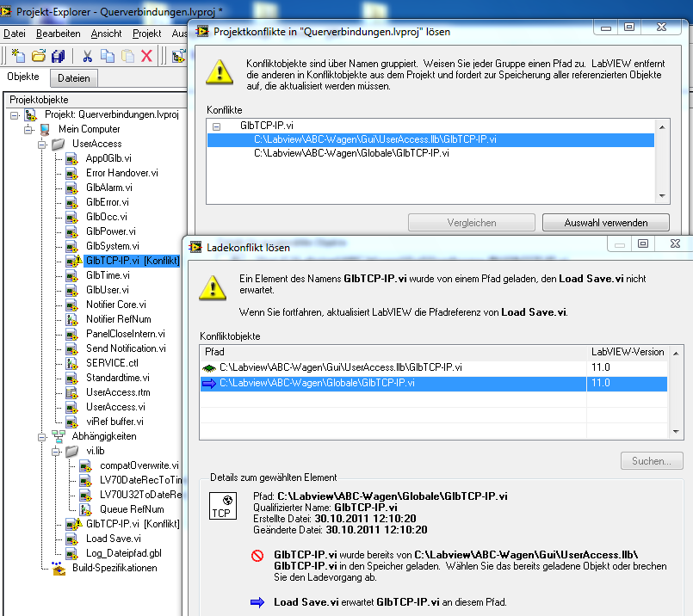This screenshot has width=693, height=616.
Task: Click the Open folder toolbar icon
Action: pos(39,56)
